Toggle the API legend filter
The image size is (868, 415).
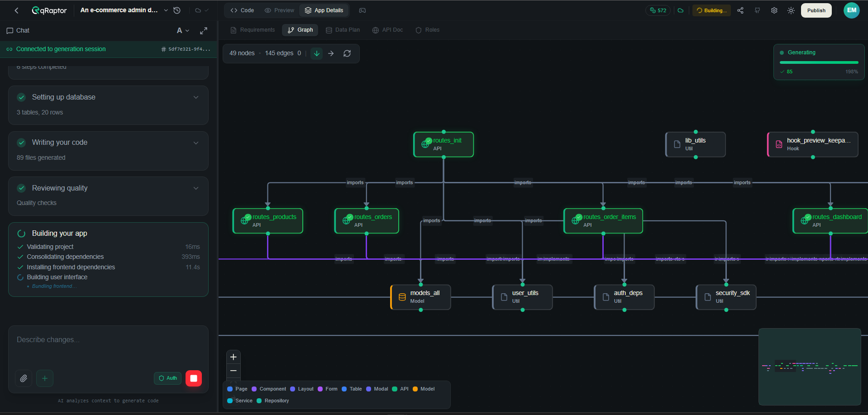pos(401,389)
